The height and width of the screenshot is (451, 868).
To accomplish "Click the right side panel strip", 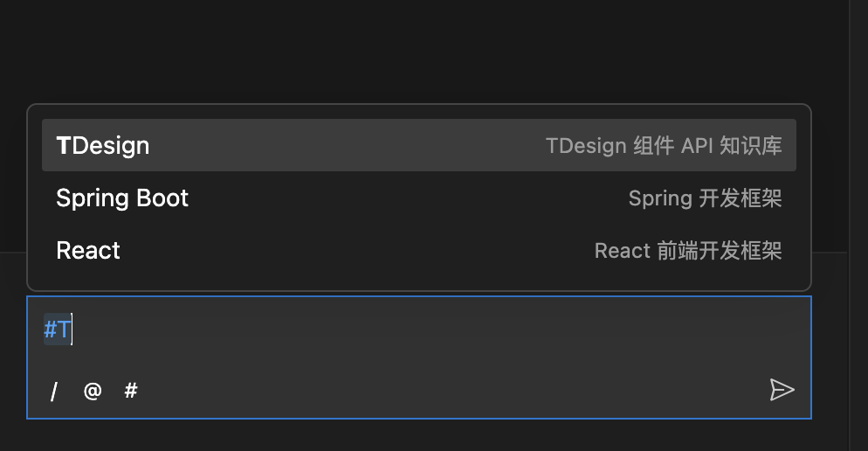I will (858, 219).
